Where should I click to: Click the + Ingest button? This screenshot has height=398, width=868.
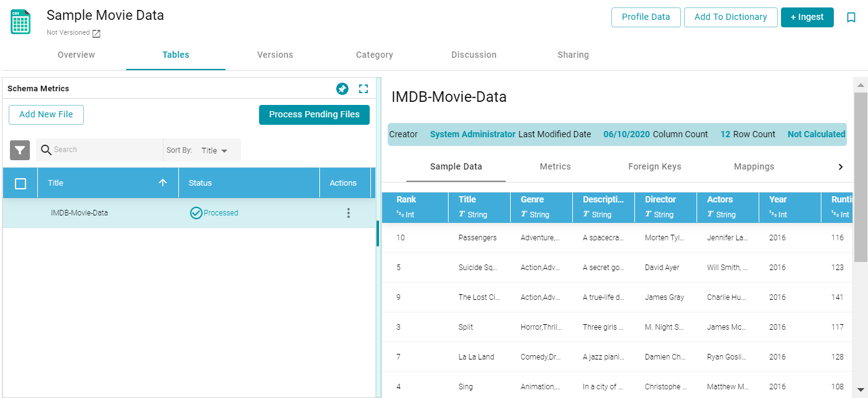point(807,17)
